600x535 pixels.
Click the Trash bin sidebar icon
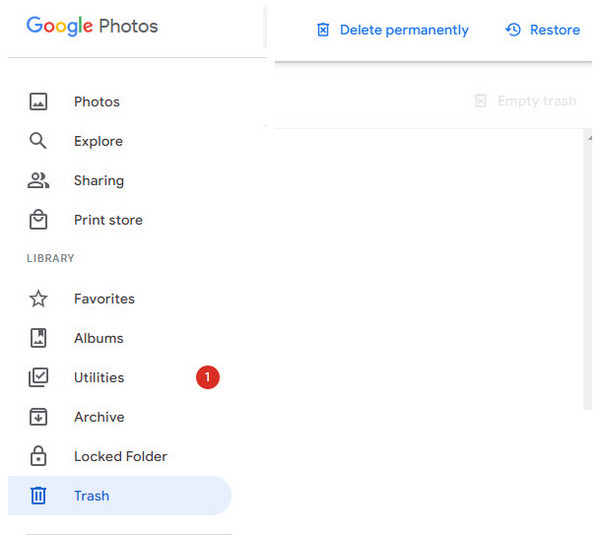coord(38,496)
